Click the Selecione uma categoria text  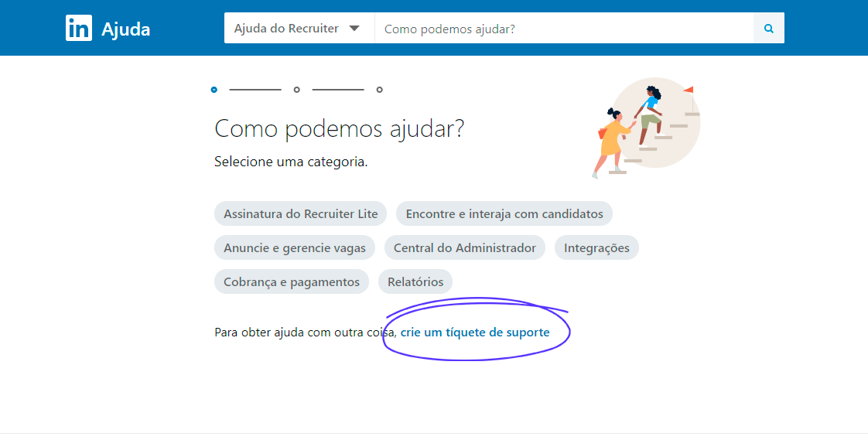(x=291, y=162)
